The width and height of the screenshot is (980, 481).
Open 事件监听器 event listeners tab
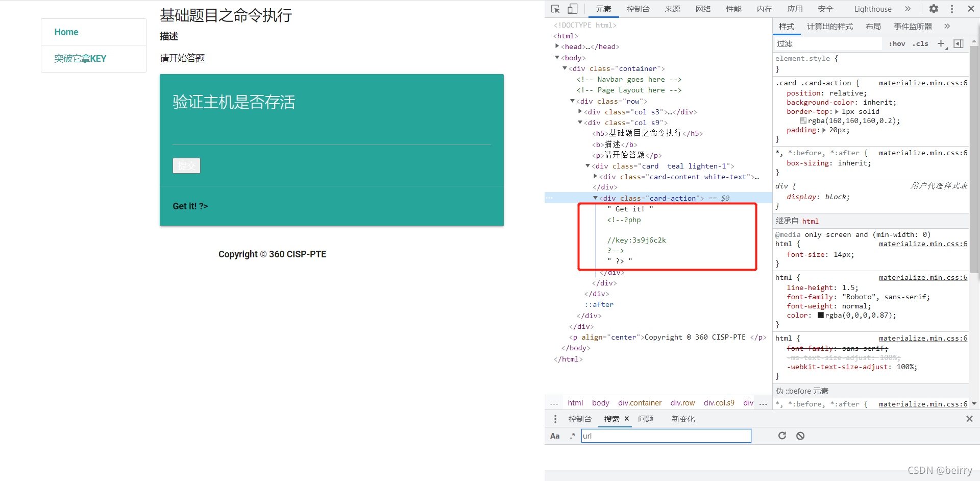click(913, 26)
